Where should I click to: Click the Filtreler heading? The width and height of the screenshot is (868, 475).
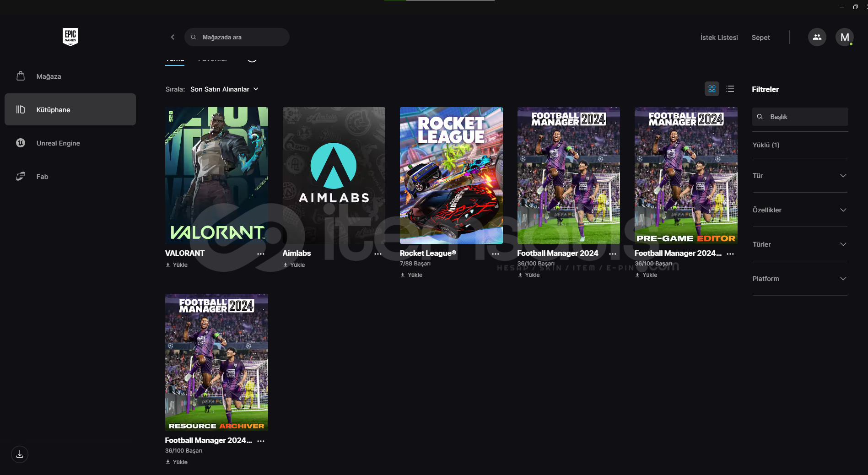[765, 89]
